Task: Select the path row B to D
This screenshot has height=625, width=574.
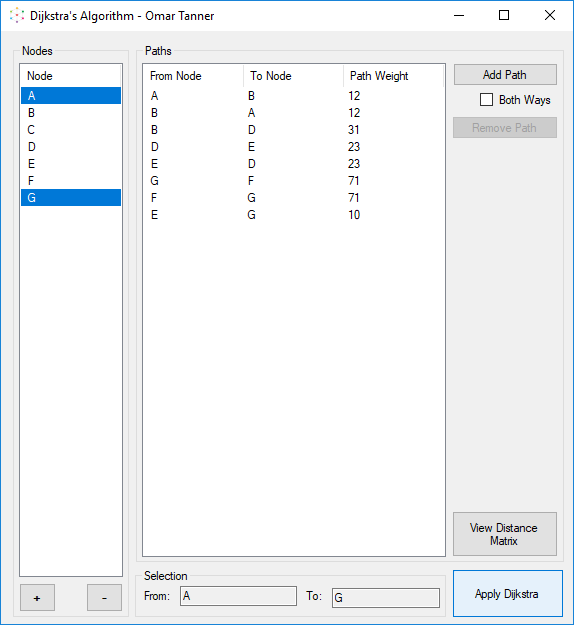Action: pos(294,130)
